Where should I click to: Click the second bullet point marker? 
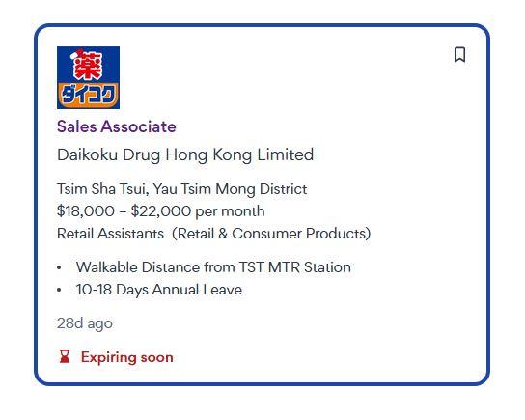tap(59, 290)
